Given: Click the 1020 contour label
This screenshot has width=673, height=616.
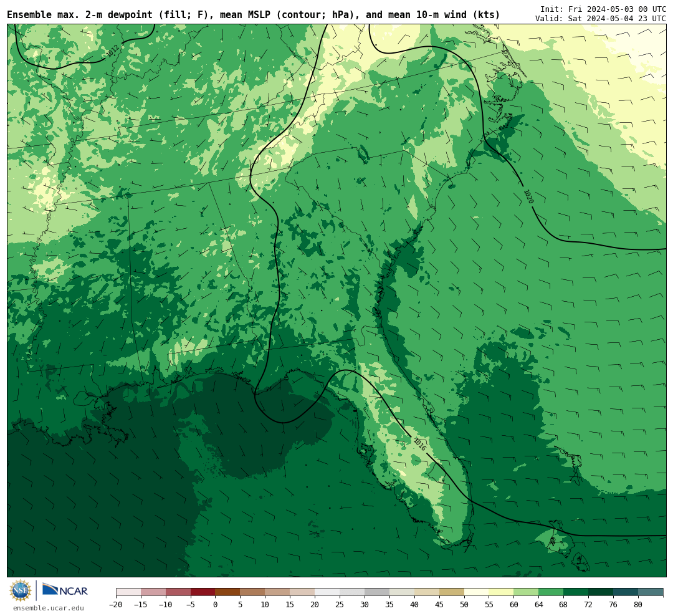Looking at the screenshot, I should point(528,197).
